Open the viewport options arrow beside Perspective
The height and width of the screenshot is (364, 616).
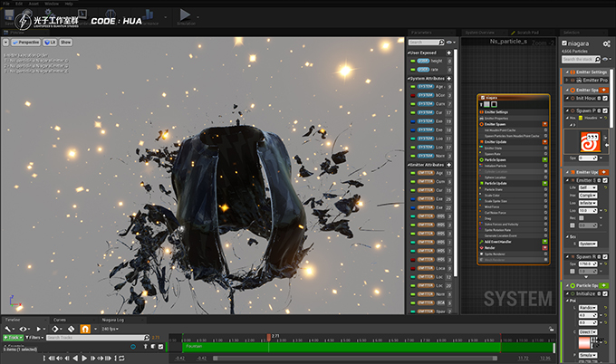tap(6, 43)
